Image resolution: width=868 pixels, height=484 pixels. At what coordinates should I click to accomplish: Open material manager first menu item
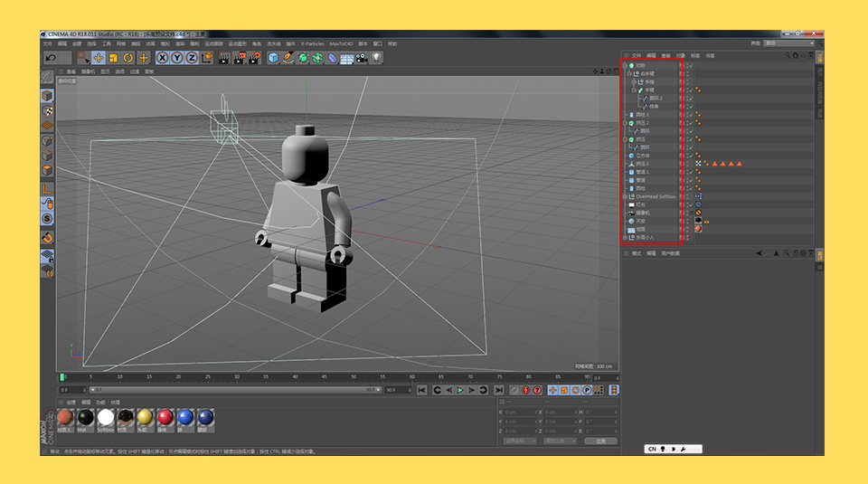(71, 402)
